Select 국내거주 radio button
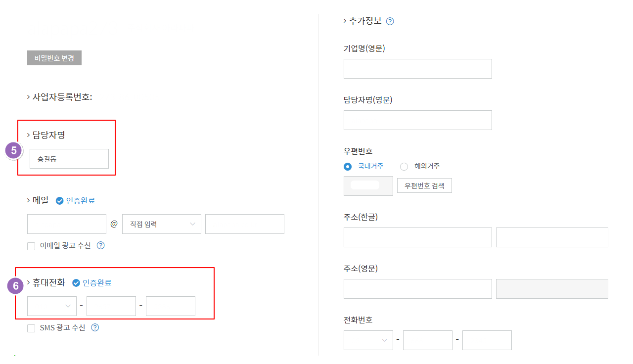 tap(348, 167)
